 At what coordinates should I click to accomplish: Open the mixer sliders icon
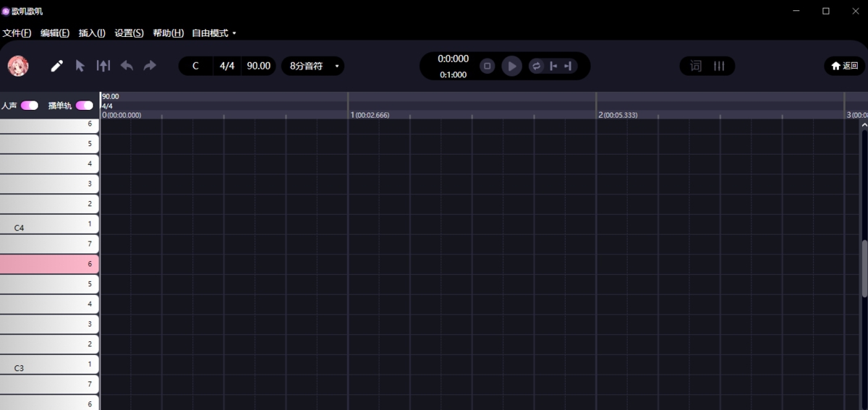click(x=719, y=66)
